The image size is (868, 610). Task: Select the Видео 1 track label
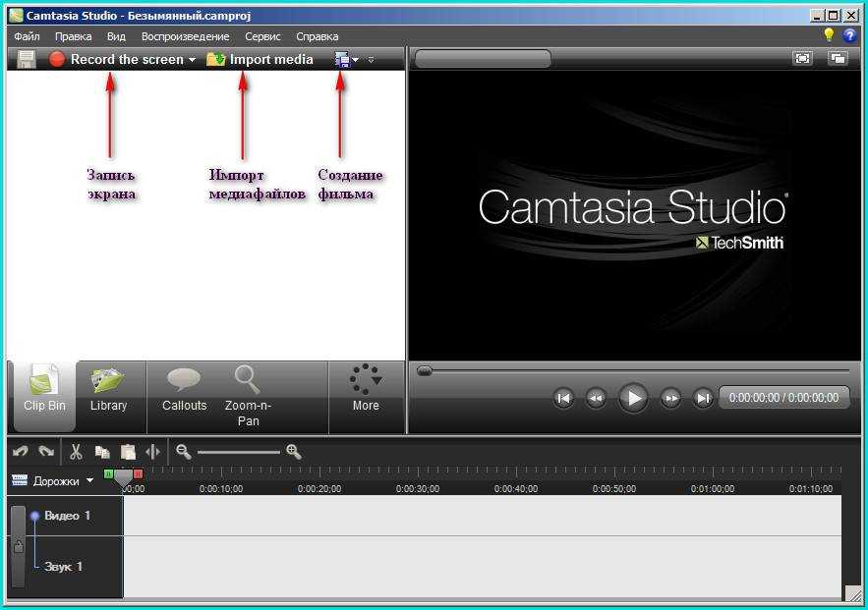(x=67, y=516)
